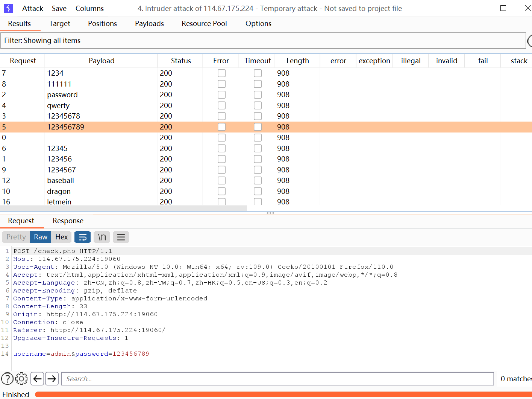Open search settings gear icon
Viewport: 532px width, 399px height.
tap(21, 379)
